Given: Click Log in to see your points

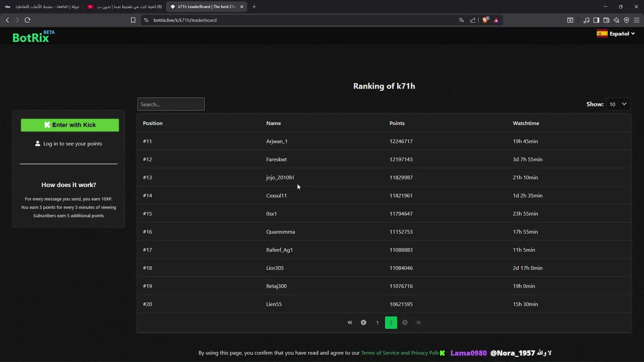Looking at the screenshot, I should tap(68, 144).
